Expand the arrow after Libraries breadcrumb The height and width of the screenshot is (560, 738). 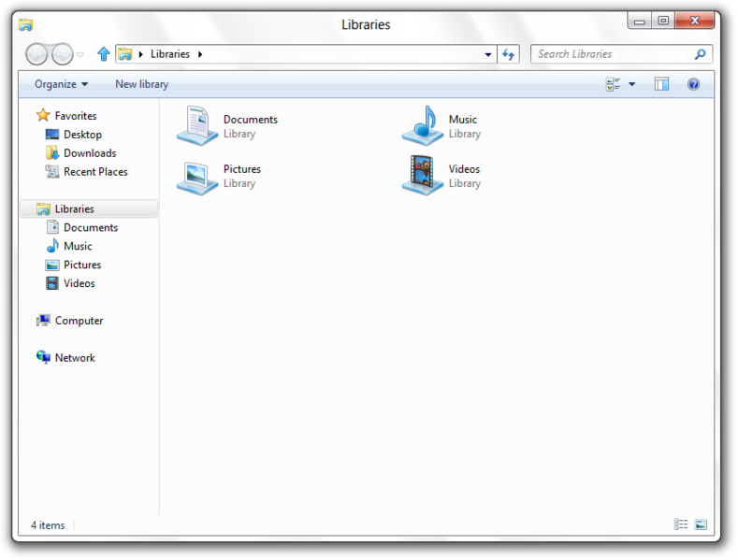200,54
